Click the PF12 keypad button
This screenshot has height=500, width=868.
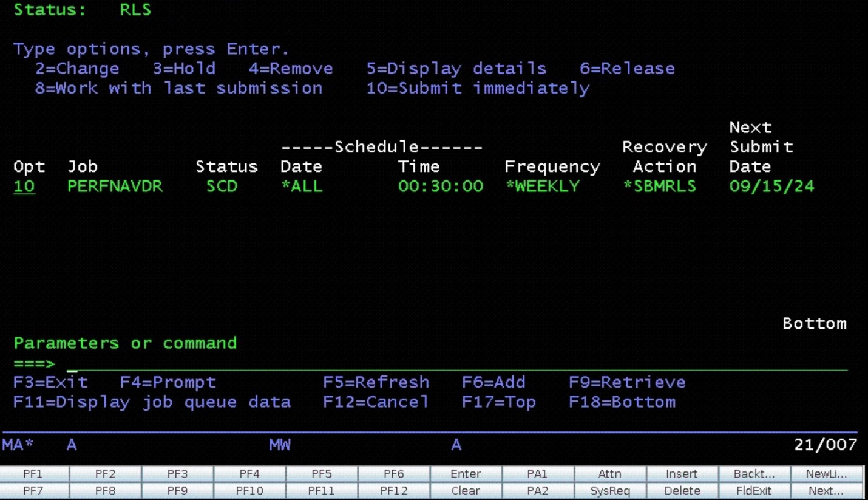coord(393,491)
